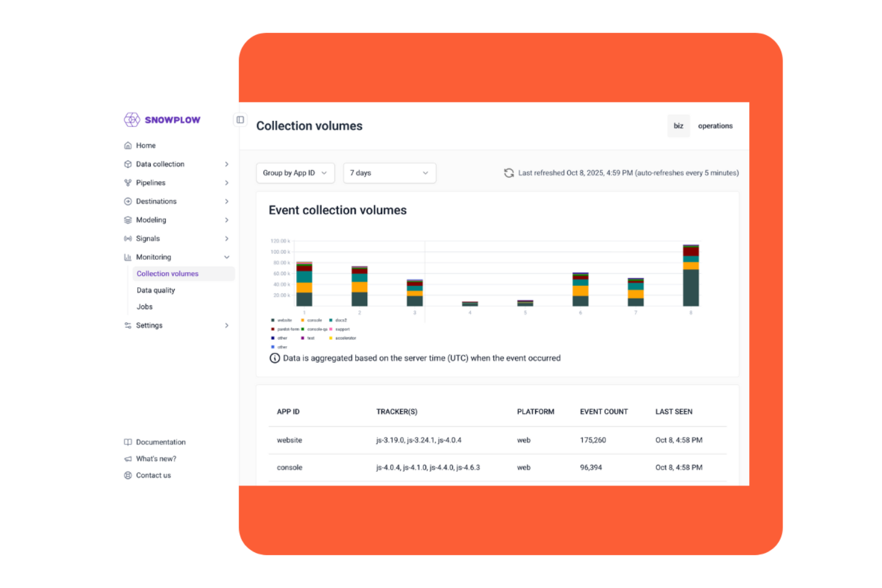
Task: Open the Documentation link
Action: [160, 442]
